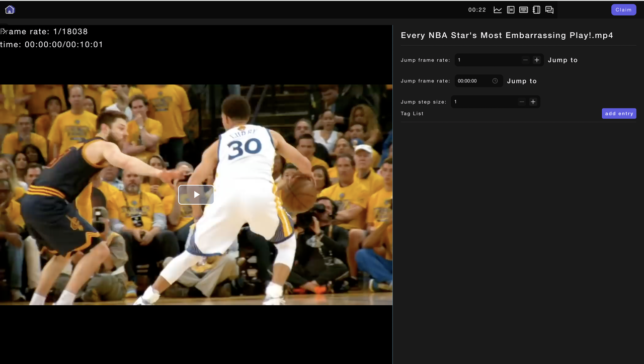Click Jump to beside the frame number field
Viewport: 644px width, 364px height.
click(562, 60)
